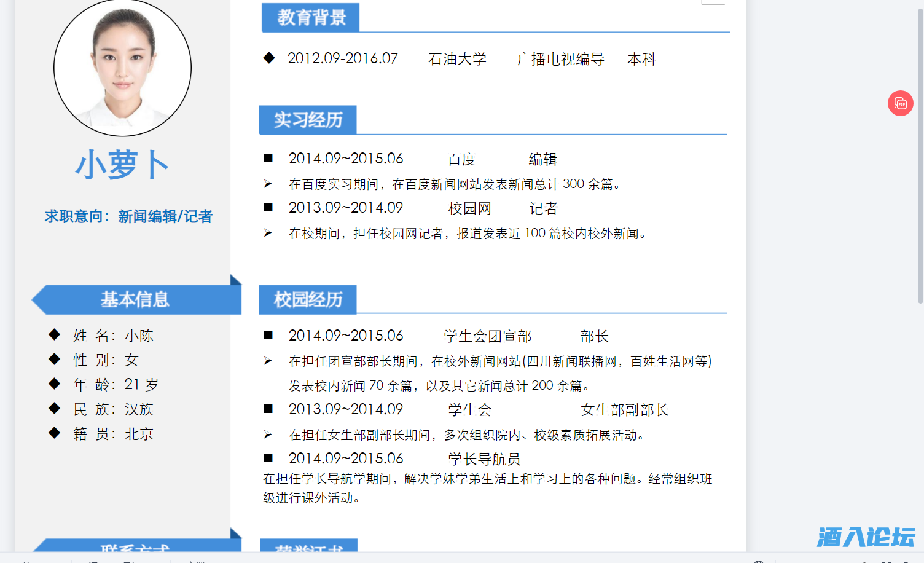The height and width of the screenshot is (563, 924).
Task: Select the profile photo in the resume
Action: click(x=122, y=68)
